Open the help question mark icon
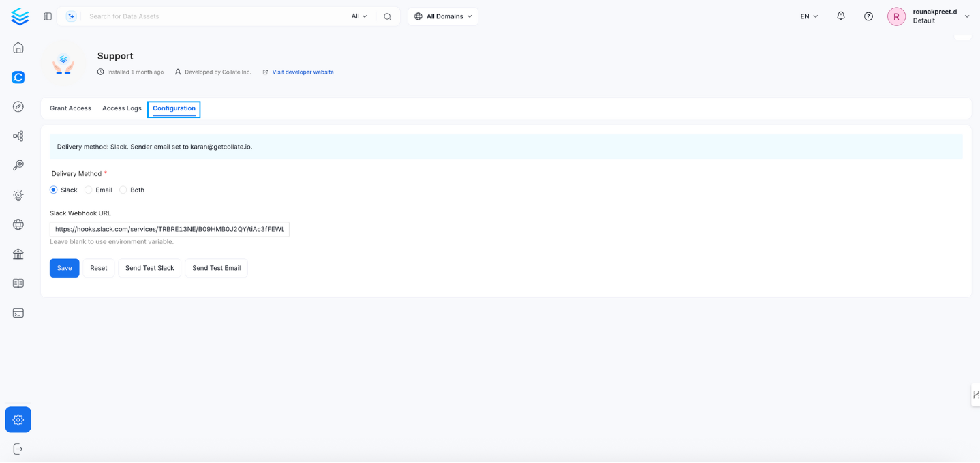980x463 pixels. 868,16
